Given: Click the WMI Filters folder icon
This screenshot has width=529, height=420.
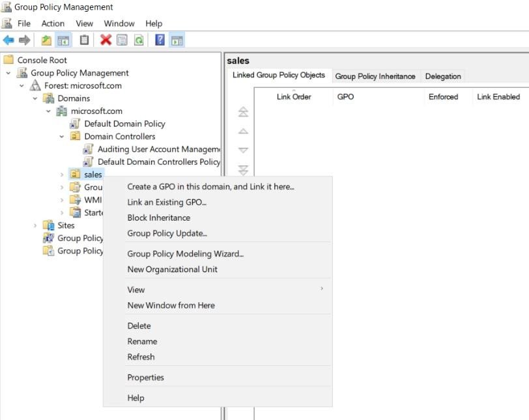Looking at the screenshot, I should [x=75, y=199].
